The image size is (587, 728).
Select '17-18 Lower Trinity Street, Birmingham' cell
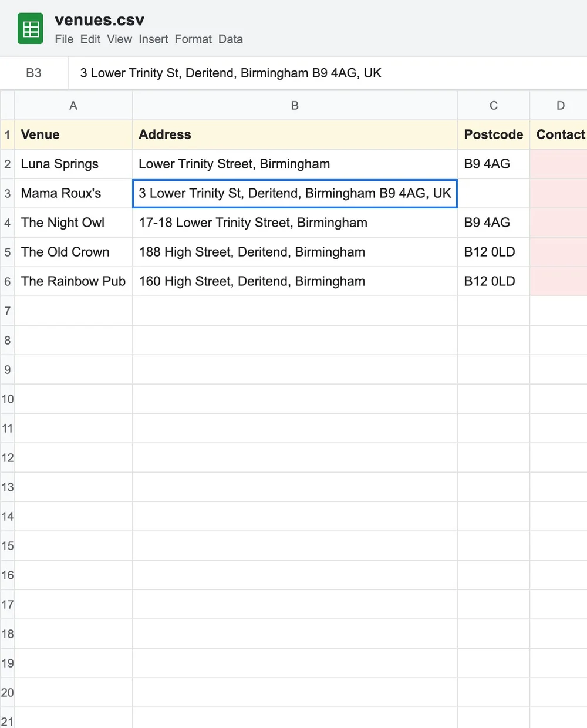[295, 223]
